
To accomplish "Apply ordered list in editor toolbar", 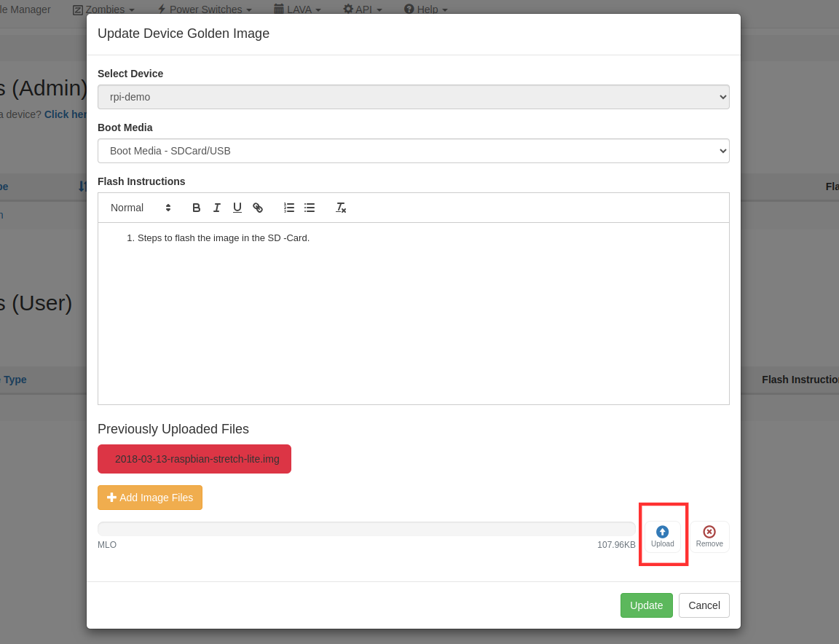I will click(x=289, y=208).
